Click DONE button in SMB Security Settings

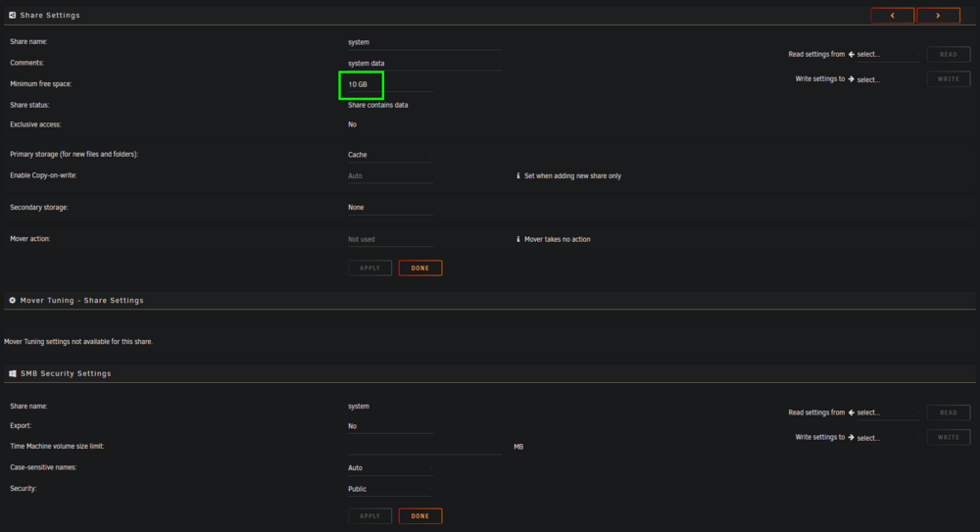tap(420, 516)
